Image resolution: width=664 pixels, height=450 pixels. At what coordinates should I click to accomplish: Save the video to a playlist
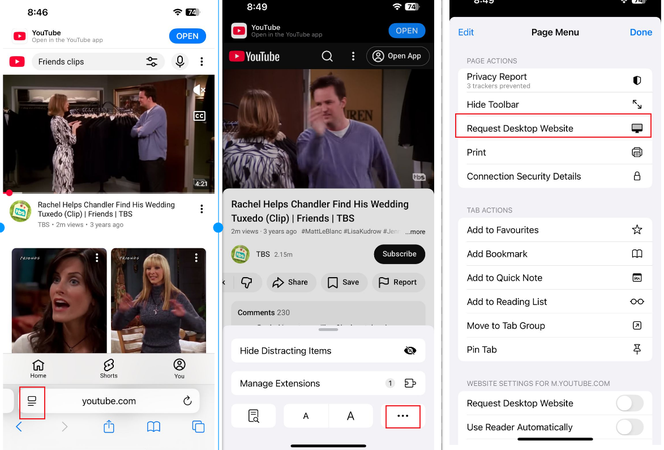344,282
